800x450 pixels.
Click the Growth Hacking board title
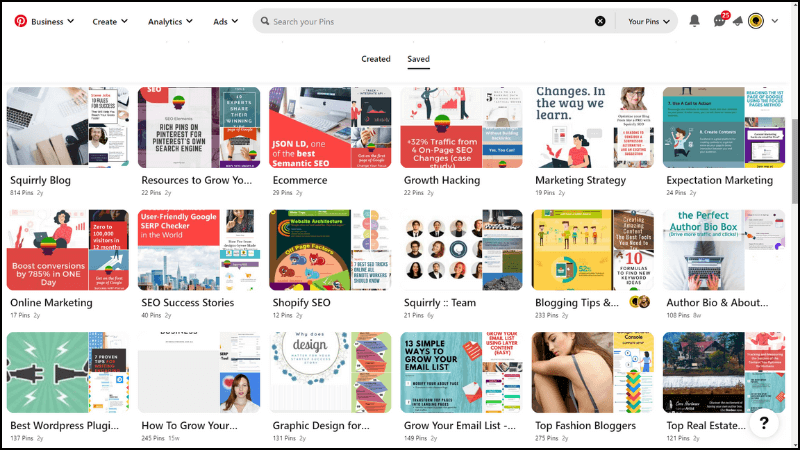tap(442, 180)
